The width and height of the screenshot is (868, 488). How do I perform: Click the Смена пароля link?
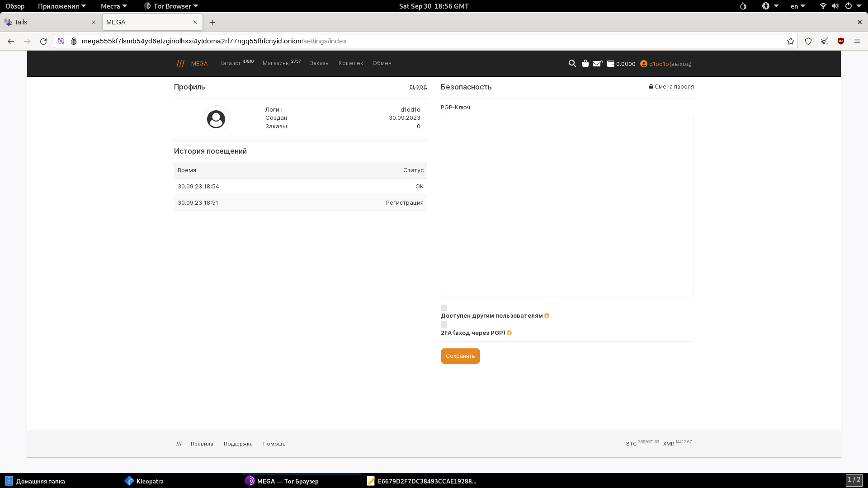[x=674, y=87]
